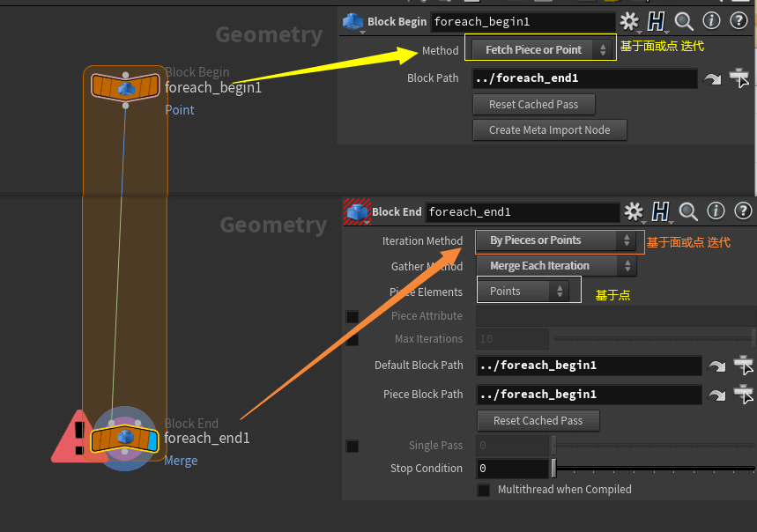Screen dimensions: 757x532
Task: Click the H icon in Block Begin panel
Action: pyautogui.click(x=656, y=21)
